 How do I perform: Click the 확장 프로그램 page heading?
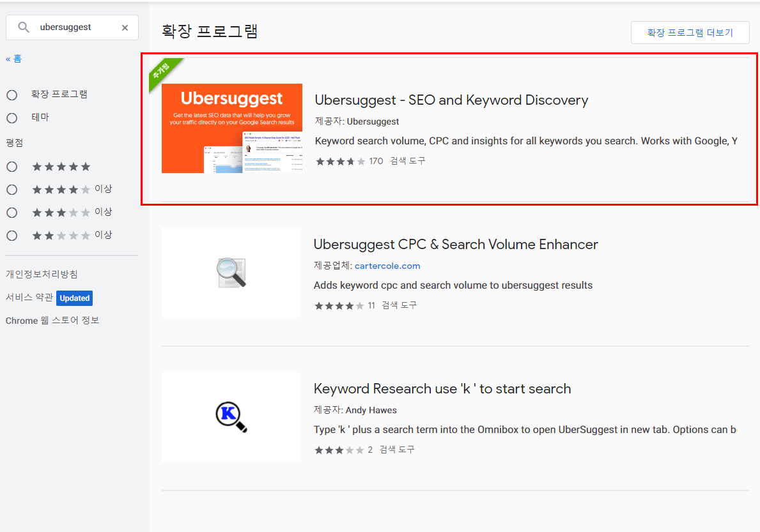[x=210, y=31]
